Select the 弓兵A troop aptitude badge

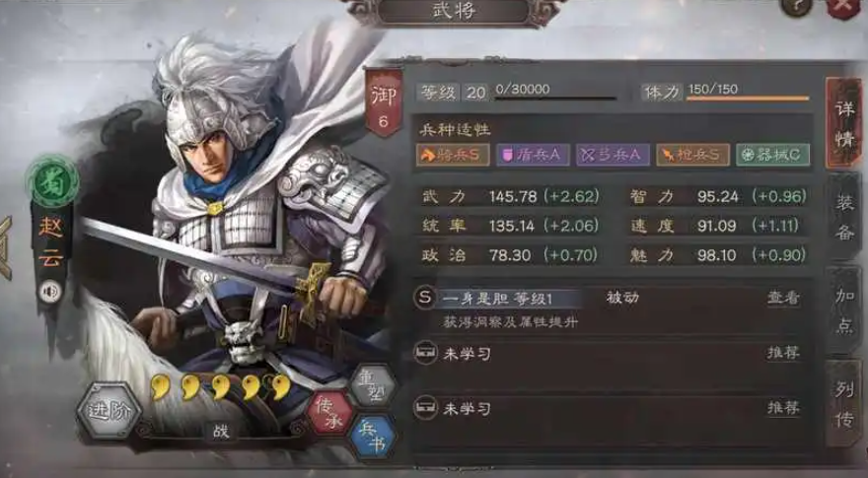point(613,155)
